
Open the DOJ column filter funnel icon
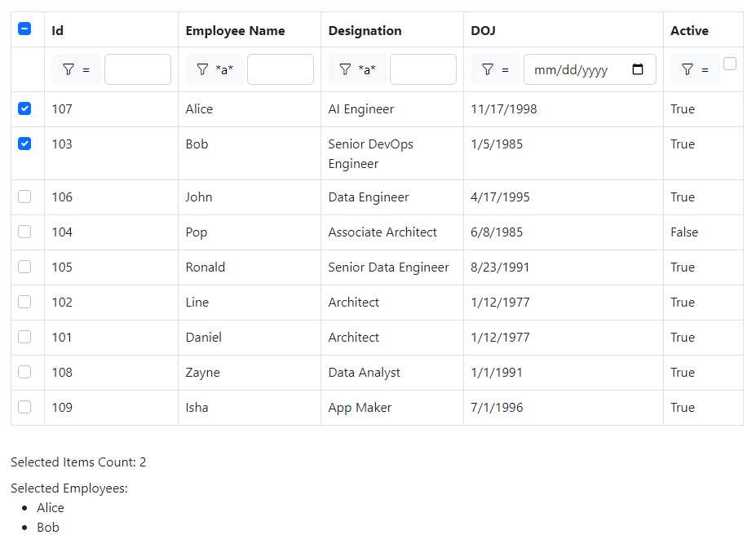click(x=487, y=68)
